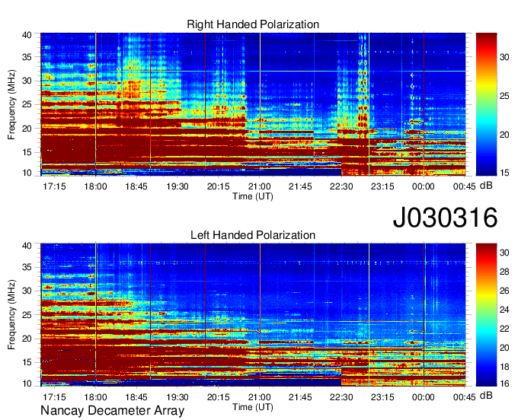Click the 28 tick on the bottom color scale
Image resolution: width=518 pixels, height=420 pixels.
(504, 272)
